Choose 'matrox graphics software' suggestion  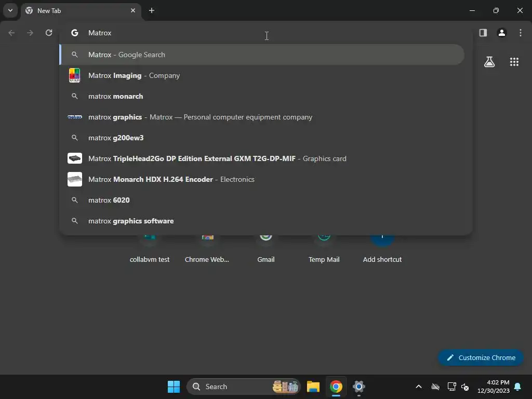262,221
